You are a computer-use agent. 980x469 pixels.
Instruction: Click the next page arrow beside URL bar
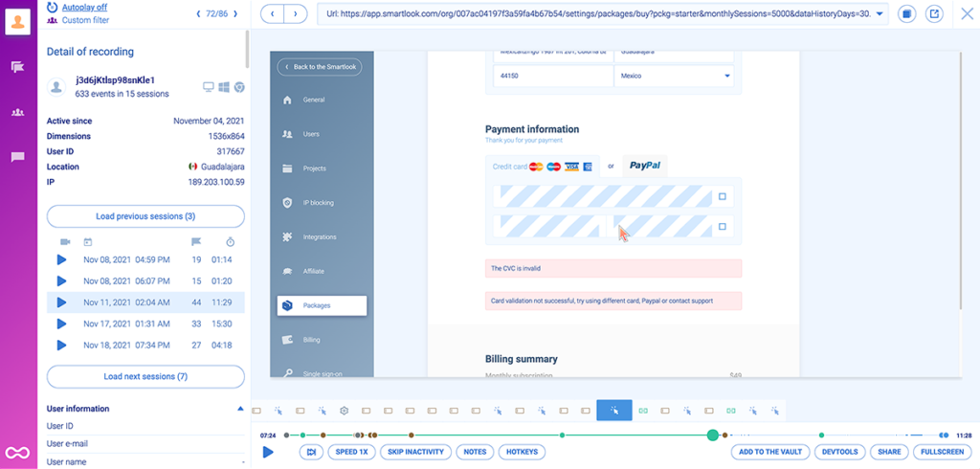(x=296, y=13)
